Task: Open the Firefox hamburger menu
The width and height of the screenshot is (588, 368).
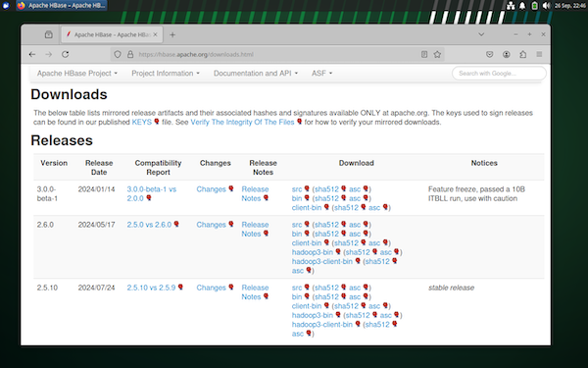Action: [539, 54]
